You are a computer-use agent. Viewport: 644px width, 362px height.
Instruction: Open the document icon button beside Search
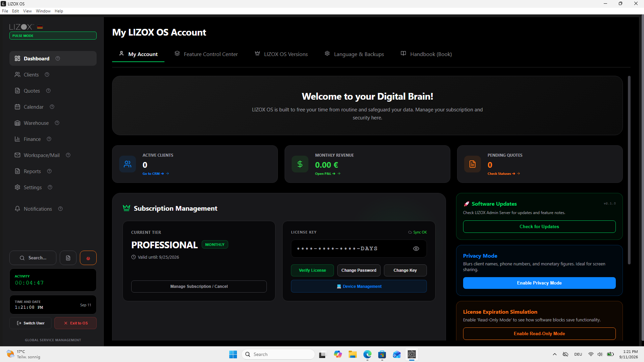click(x=68, y=258)
